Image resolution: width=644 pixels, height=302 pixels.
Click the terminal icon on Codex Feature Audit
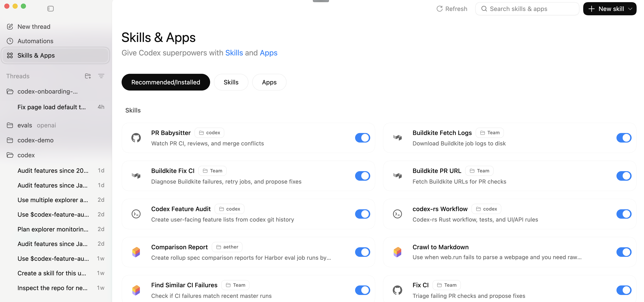[136, 214]
